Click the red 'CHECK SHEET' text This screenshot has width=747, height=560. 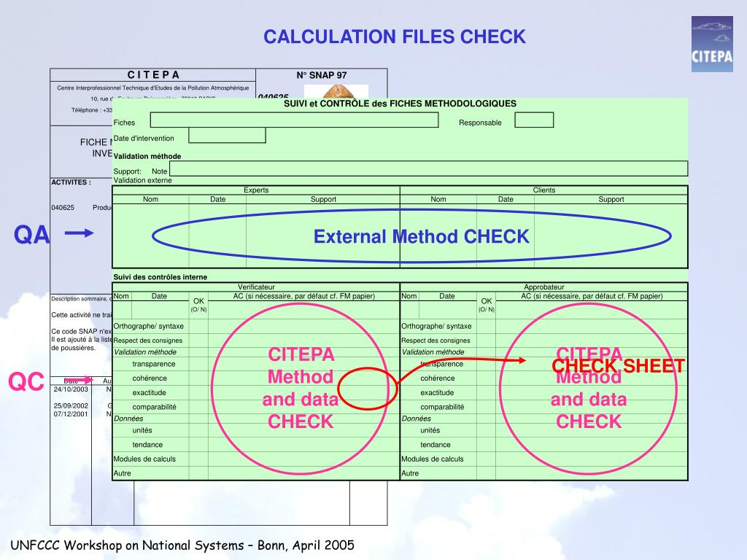(x=618, y=366)
